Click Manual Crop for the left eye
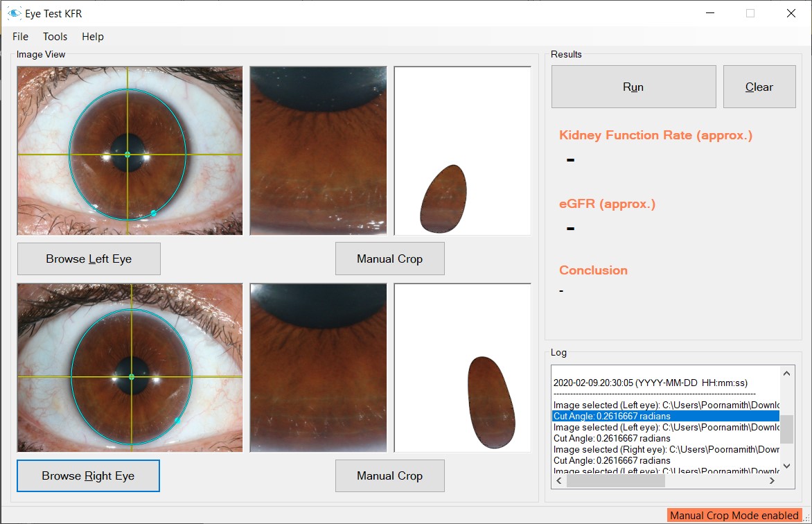Image resolution: width=812 pixels, height=524 pixels. (x=389, y=259)
